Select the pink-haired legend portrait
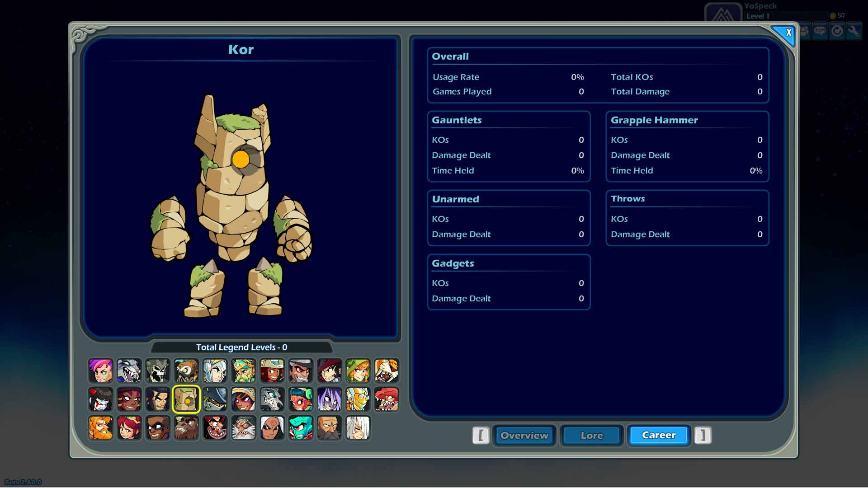The image size is (868, 488). click(100, 371)
